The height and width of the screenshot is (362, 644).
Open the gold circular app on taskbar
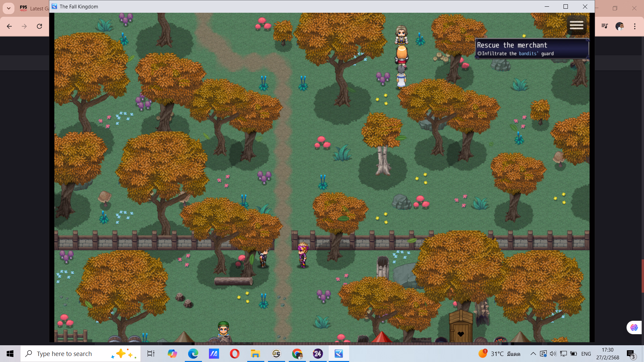(276, 354)
